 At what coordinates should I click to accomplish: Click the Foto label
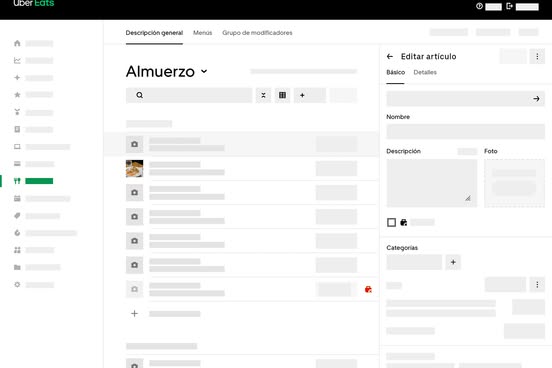[491, 151]
